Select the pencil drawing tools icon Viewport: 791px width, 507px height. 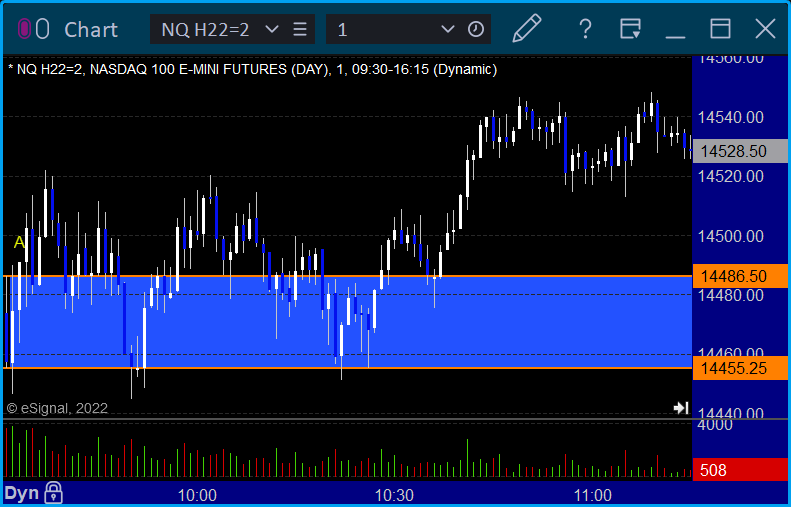[527, 28]
